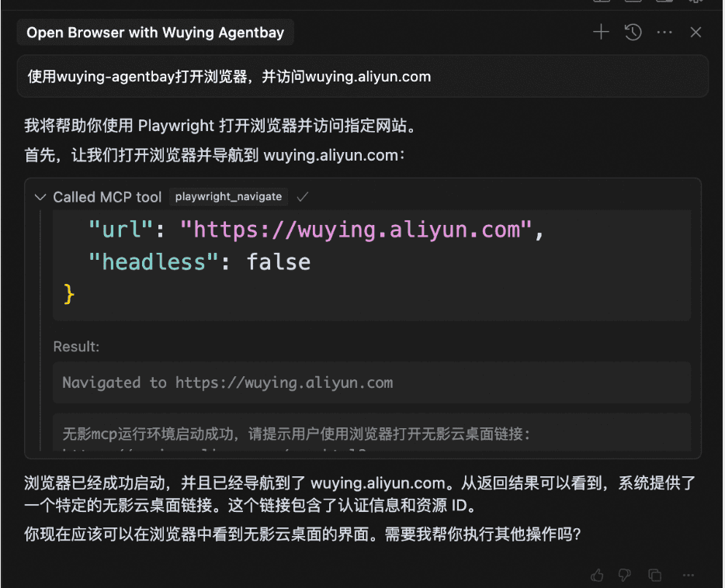Open more actions for the response
This screenshot has height=588, width=725.
pyautogui.click(x=688, y=575)
